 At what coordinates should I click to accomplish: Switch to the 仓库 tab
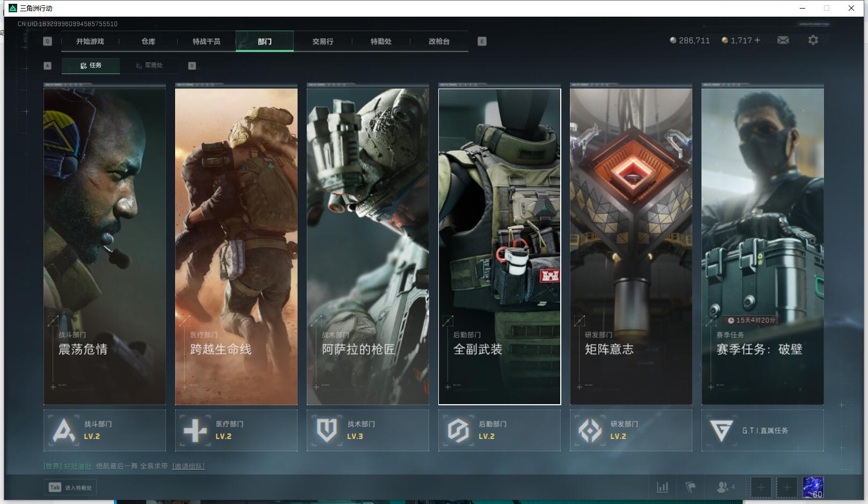(148, 41)
